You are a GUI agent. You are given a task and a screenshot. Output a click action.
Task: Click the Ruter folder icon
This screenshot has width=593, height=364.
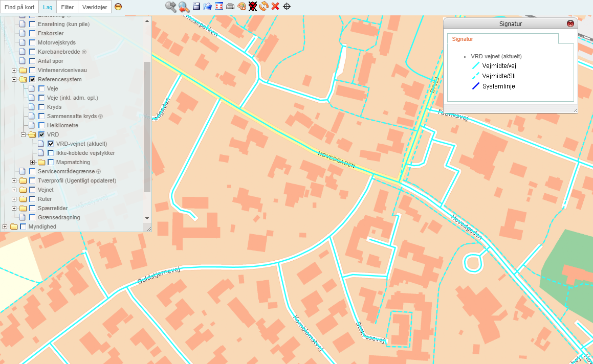23,199
